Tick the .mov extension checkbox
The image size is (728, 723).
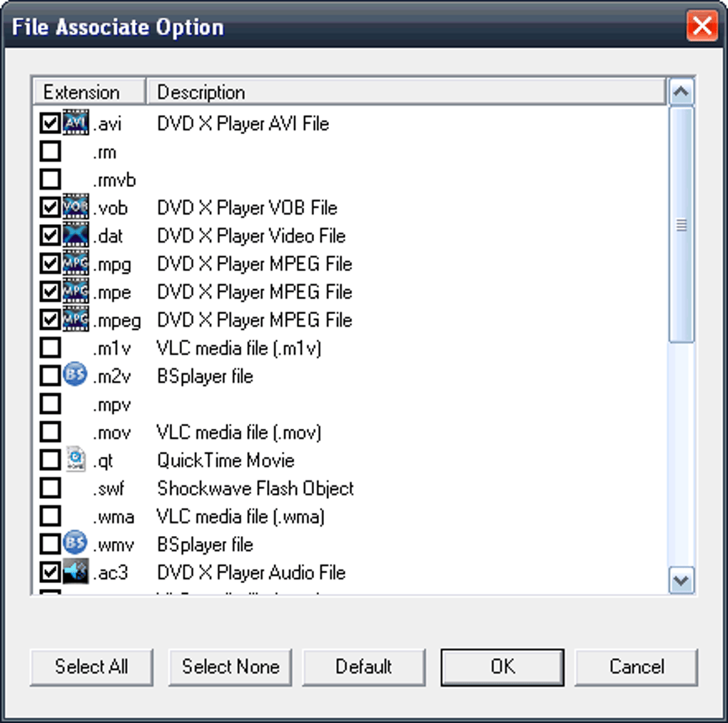(50, 432)
